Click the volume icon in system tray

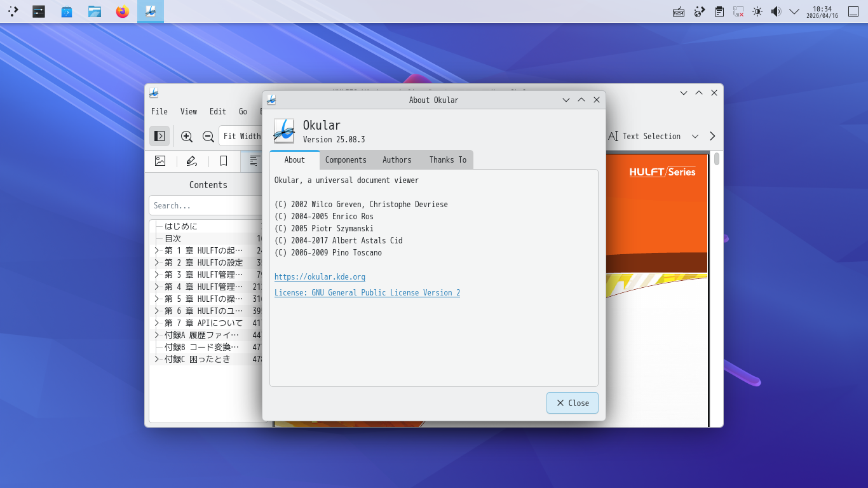[x=775, y=11]
